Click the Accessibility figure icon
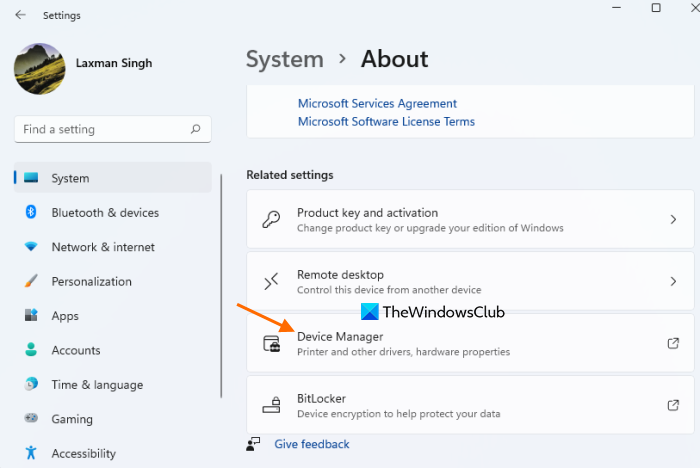The image size is (700, 468). 31,453
